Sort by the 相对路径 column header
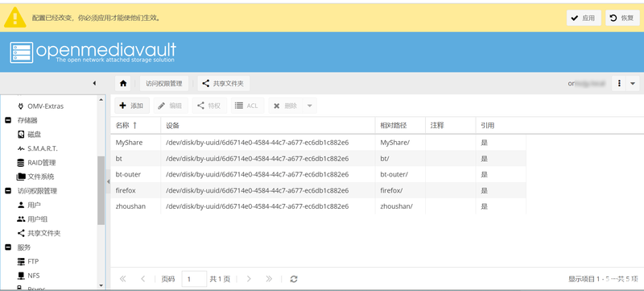This screenshot has height=291, width=644. pos(400,126)
